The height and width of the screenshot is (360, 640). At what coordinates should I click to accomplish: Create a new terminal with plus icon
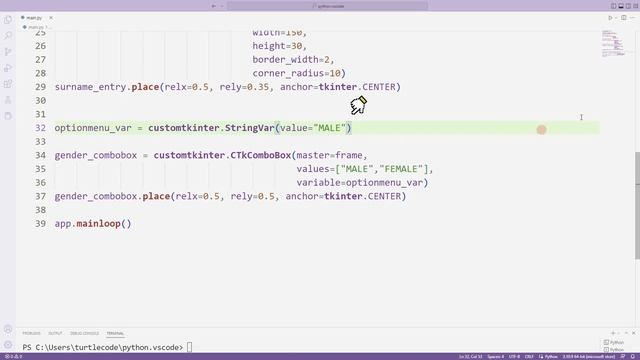coord(613,333)
